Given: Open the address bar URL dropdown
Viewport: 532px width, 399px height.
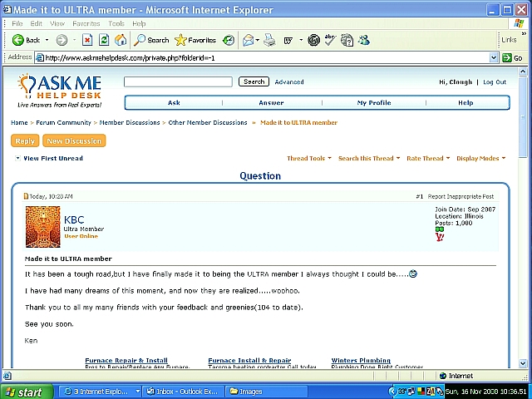Looking at the screenshot, I should 494,58.
